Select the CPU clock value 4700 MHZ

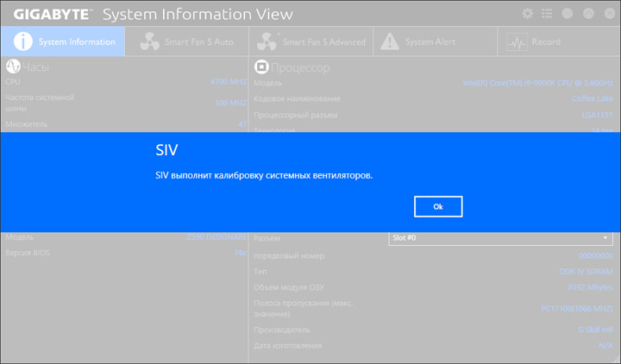pyautogui.click(x=229, y=82)
